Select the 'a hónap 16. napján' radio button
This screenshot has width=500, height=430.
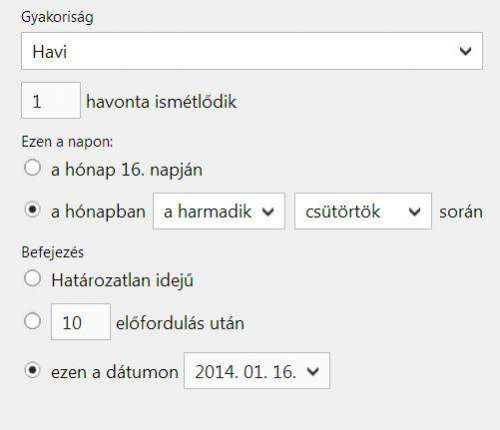33,168
